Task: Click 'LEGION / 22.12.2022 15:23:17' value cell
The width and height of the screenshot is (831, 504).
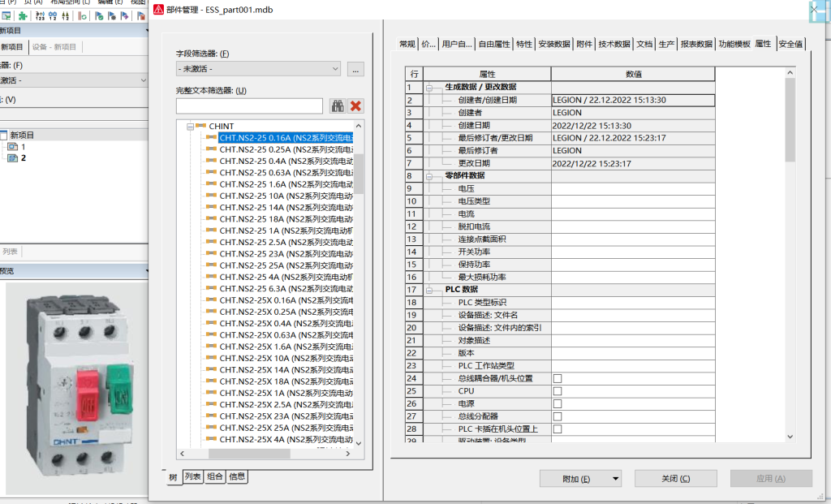Action: 633,138
